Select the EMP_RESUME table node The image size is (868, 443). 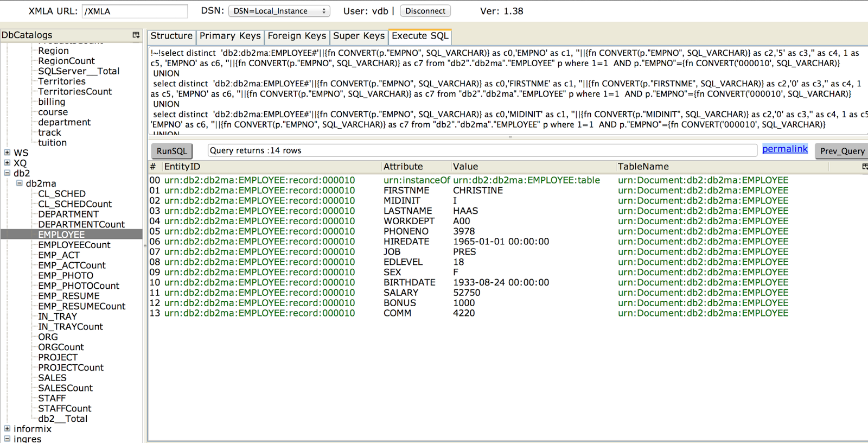(69, 296)
